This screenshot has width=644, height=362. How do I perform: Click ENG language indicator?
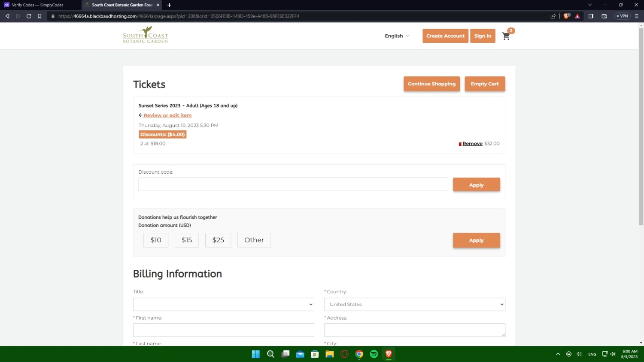pyautogui.click(x=592, y=354)
